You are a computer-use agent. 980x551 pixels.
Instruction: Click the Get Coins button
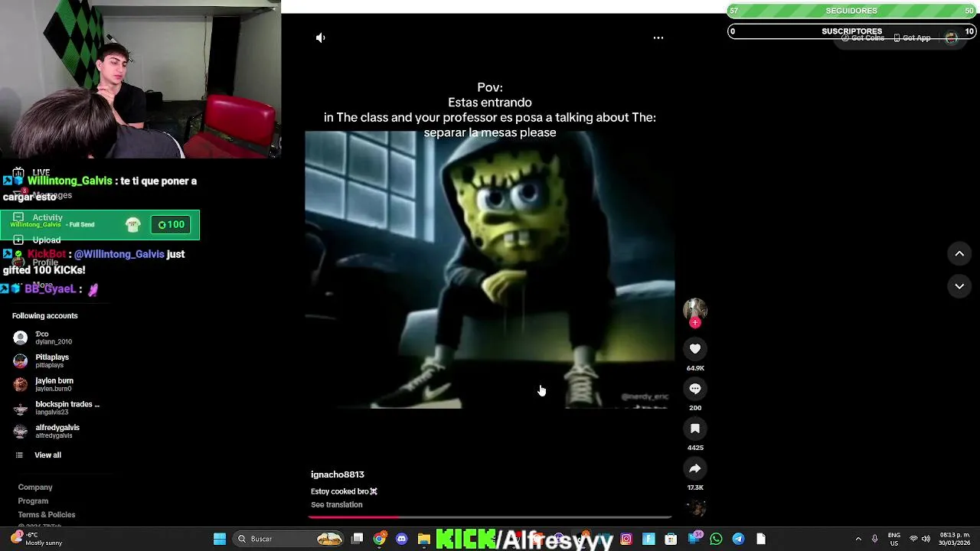tap(863, 38)
